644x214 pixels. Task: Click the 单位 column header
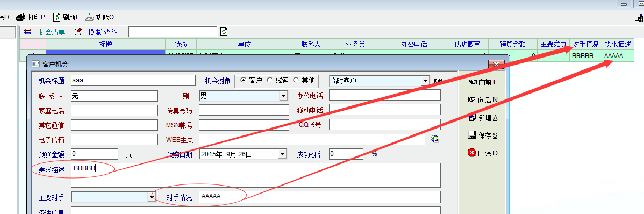tap(245, 45)
